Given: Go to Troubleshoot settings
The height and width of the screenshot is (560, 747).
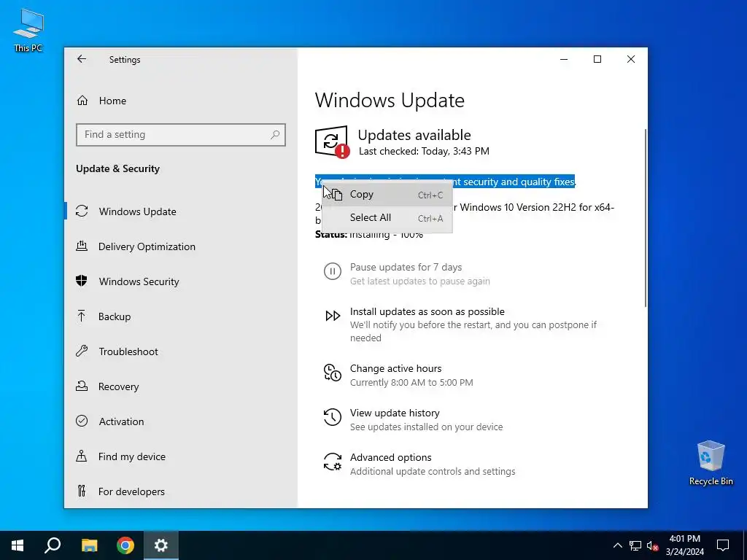Looking at the screenshot, I should pyautogui.click(x=181, y=351).
